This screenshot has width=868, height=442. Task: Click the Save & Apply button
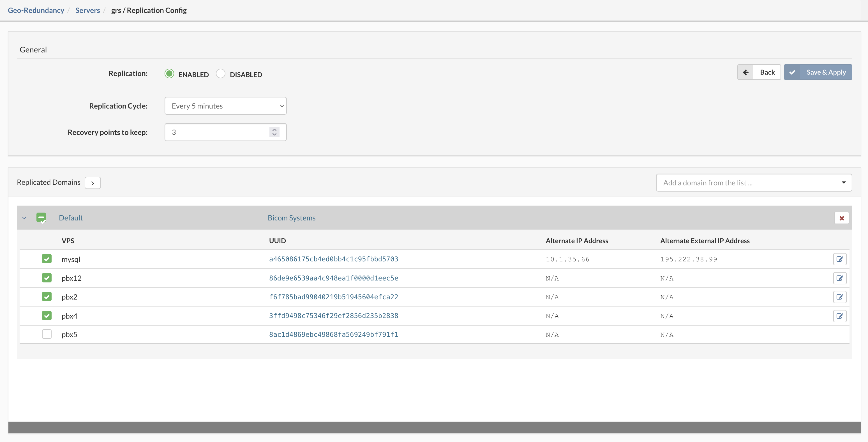click(818, 72)
